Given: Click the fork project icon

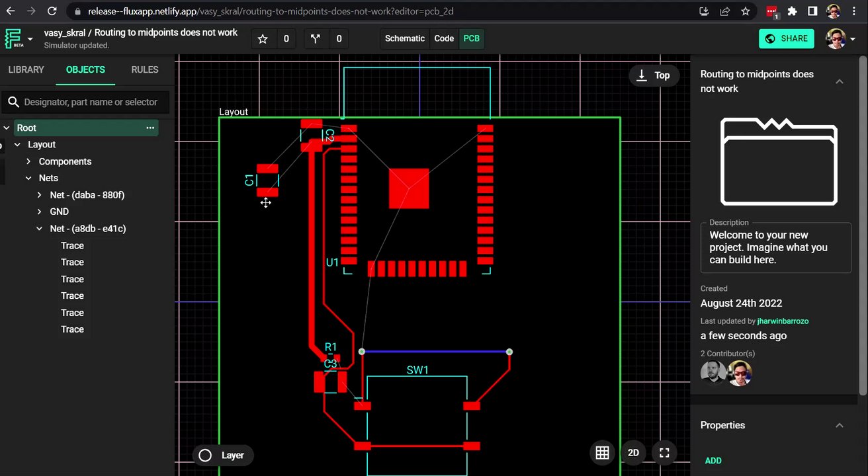Looking at the screenshot, I should pyautogui.click(x=316, y=39).
